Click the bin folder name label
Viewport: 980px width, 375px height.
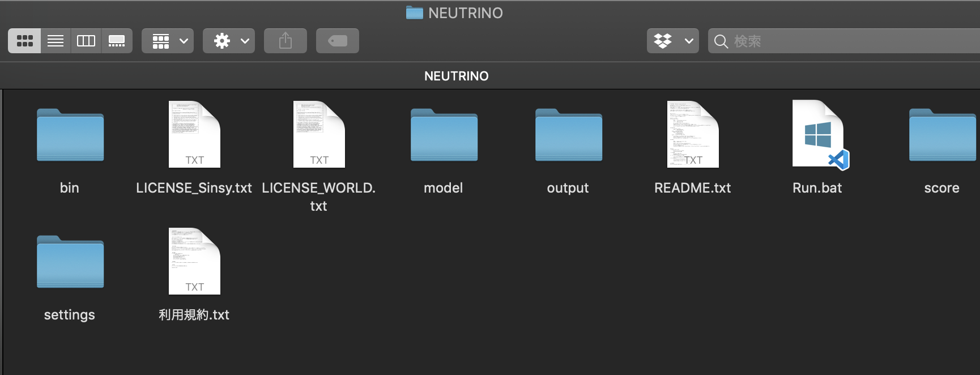[70, 188]
